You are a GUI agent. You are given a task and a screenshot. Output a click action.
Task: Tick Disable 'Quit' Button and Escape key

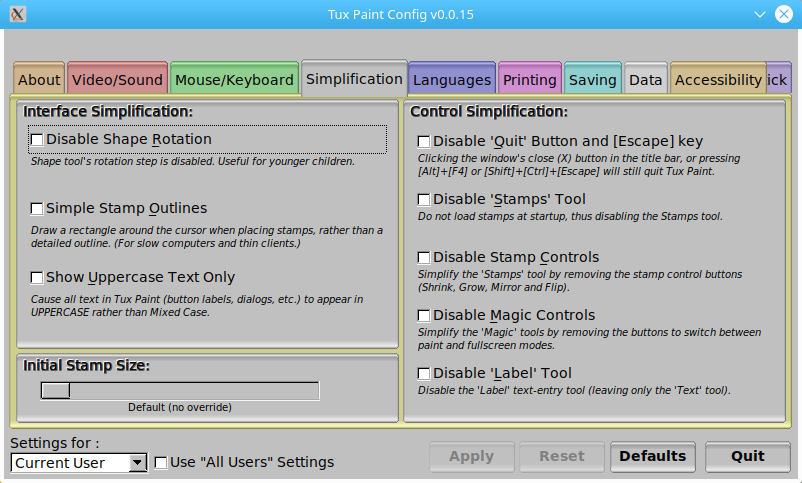coord(424,142)
